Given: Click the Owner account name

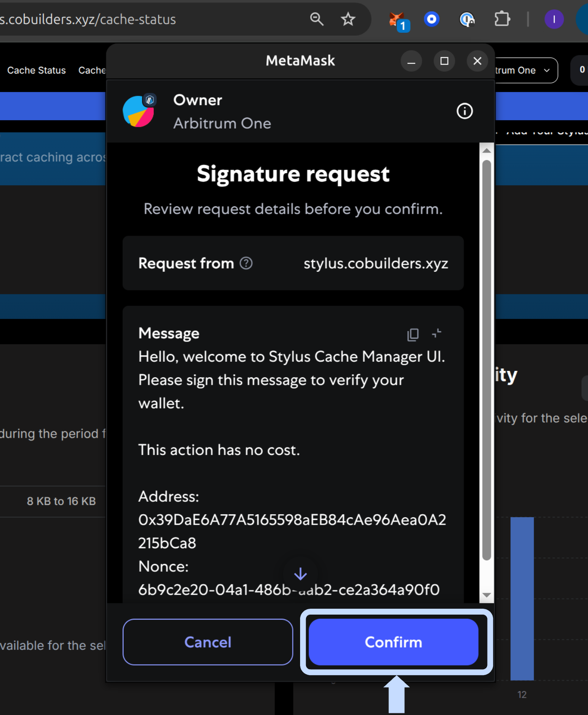Looking at the screenshot, I should [198, 100].
